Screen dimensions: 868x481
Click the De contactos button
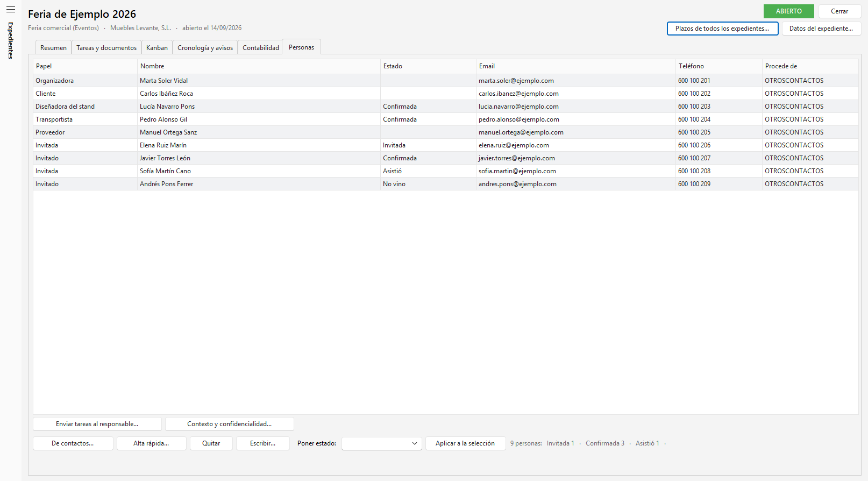pos(73,443)
